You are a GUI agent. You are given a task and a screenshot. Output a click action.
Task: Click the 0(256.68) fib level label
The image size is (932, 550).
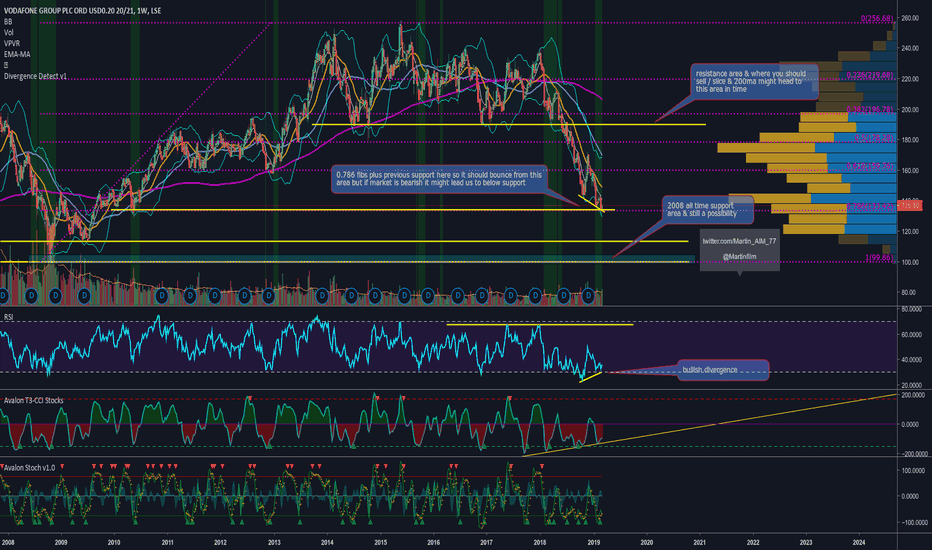point(877,18)
